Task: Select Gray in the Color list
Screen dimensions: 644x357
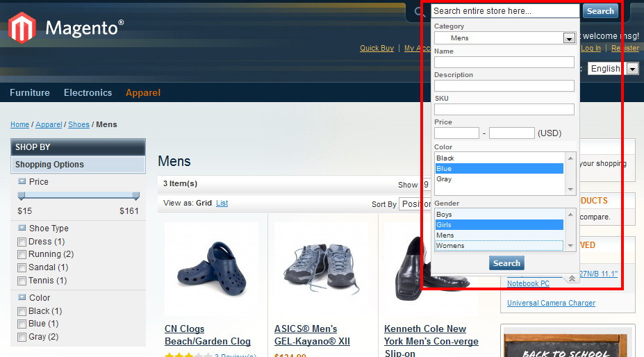Action: (x=444, y=179)
